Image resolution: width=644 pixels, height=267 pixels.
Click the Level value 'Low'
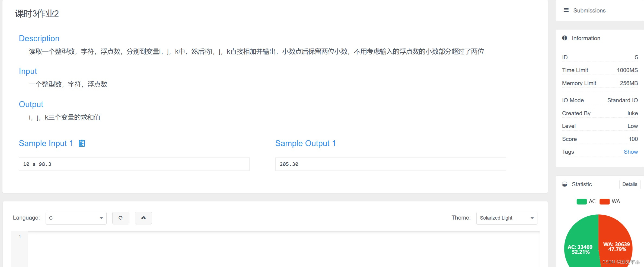[x=633, y=126]
